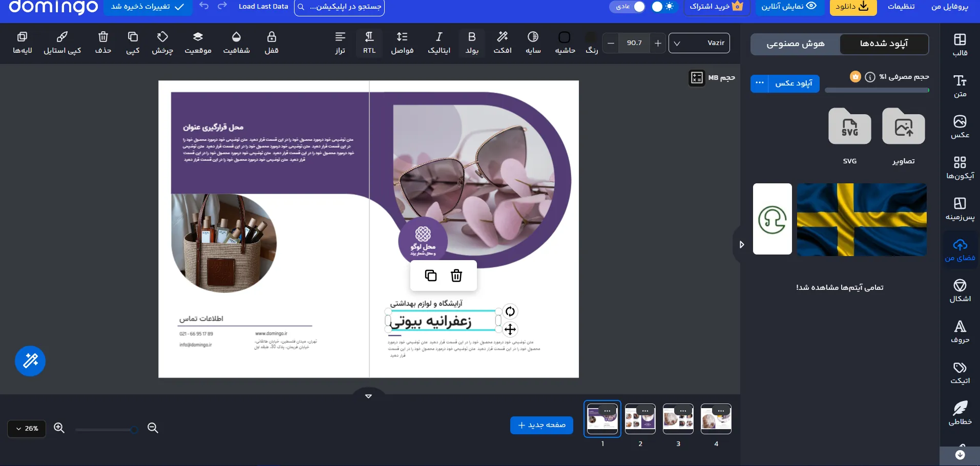The width and height of the screenshot is (980, 466).
Task: Open the آیکون‌ها (Icons) sidebar panel
Action: click(x=960, y=167)
